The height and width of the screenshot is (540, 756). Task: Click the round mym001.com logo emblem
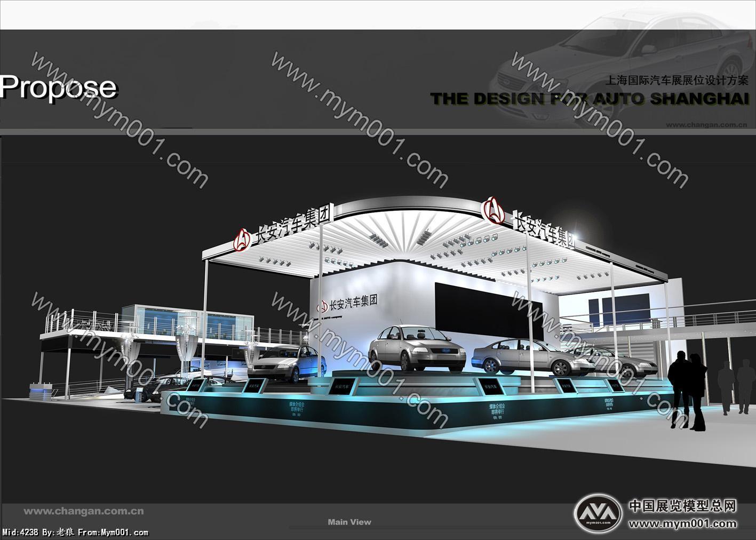(598, 514)
